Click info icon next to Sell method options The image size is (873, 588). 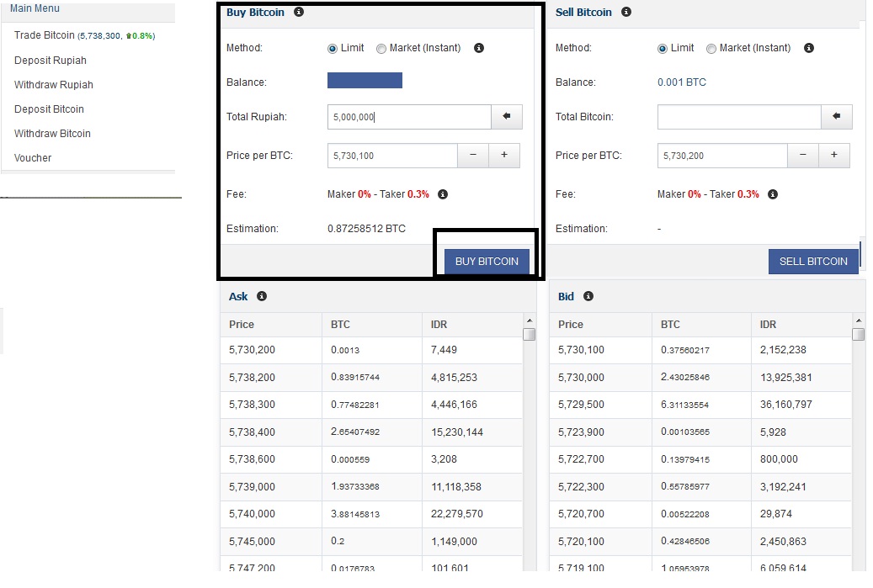(809, 48)
